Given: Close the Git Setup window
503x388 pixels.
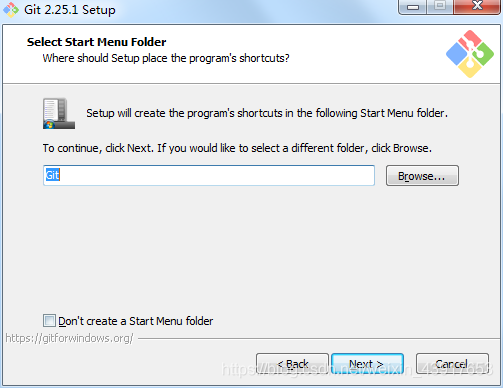Looking at the screenshot, I should pyautogui.click(x=477, y=7).
